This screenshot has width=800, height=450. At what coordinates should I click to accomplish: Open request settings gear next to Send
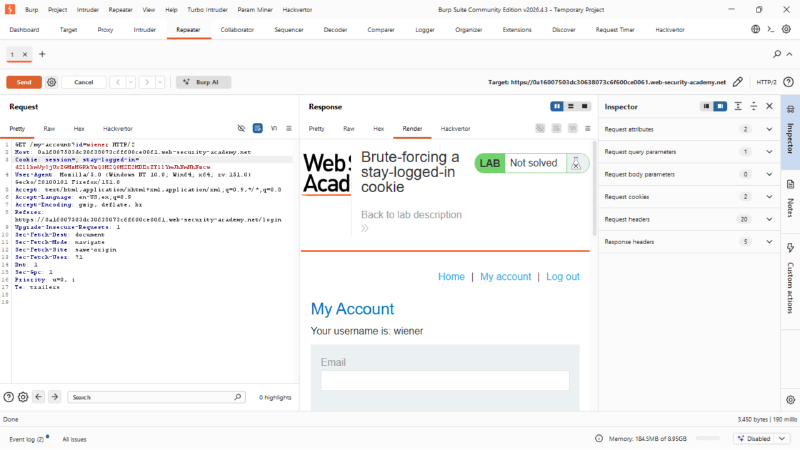pos(52,82)
